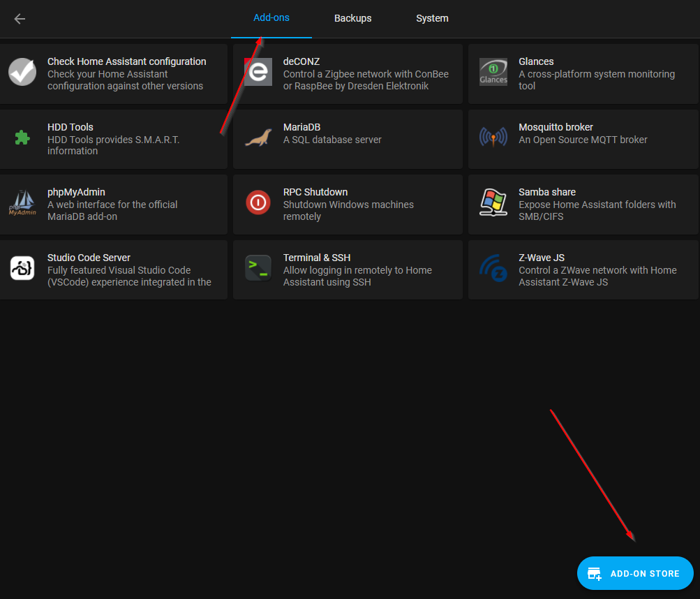
Task: Select the 'MariaDB' add-on title
Action: [301, 127]
